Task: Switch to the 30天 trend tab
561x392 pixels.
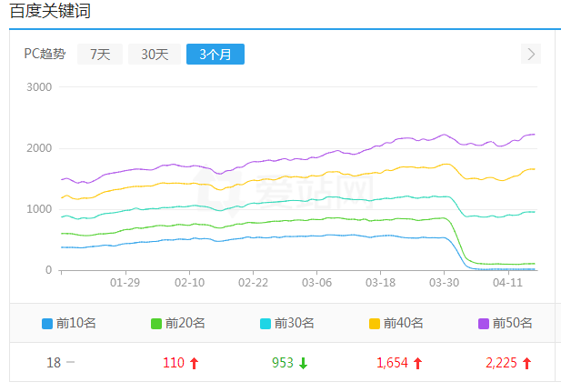Action: 155,55
